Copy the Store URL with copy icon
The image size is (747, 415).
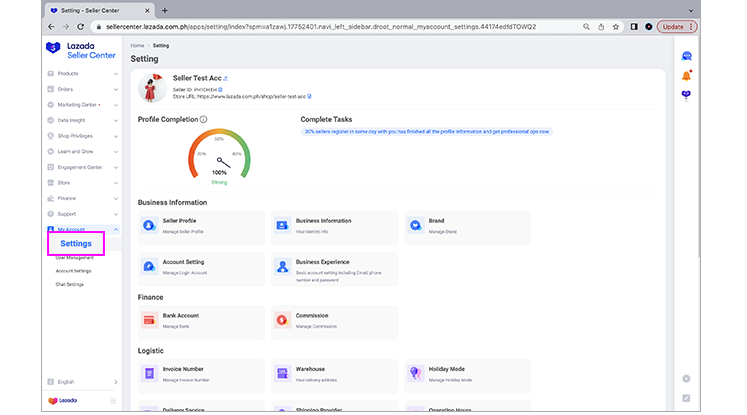tap(309, 96)
